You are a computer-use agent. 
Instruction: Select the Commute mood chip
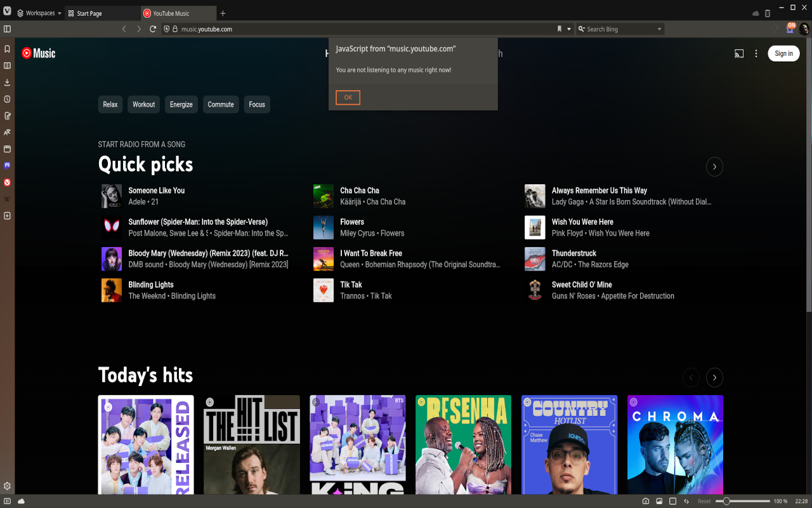click(x=221, y=105)
